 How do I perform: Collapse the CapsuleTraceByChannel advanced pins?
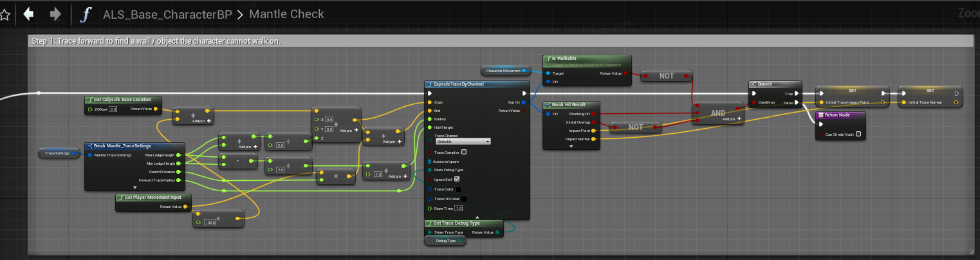coord(477,217)
